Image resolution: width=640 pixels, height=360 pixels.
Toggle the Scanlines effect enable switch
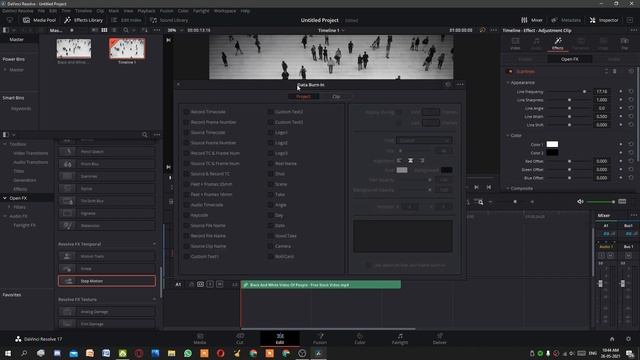[510, 71]
